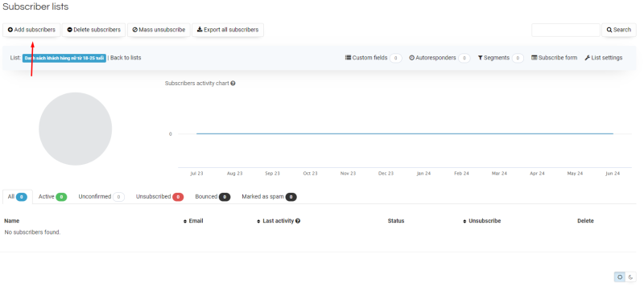Image resolution: width=644 pixels, height=291 pixels.
Task: Open List settings wrench link
Action: [603, 58]
